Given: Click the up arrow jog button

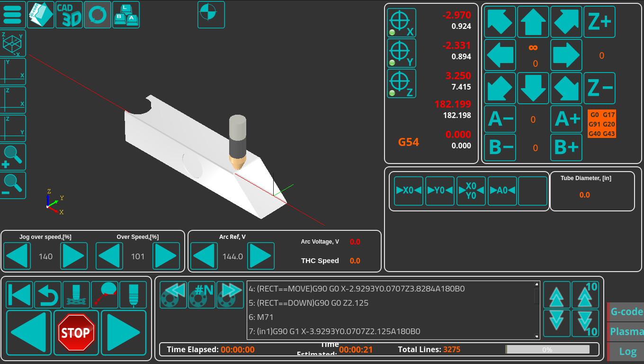Looking at the screenshot, I should tap(533, 22).
